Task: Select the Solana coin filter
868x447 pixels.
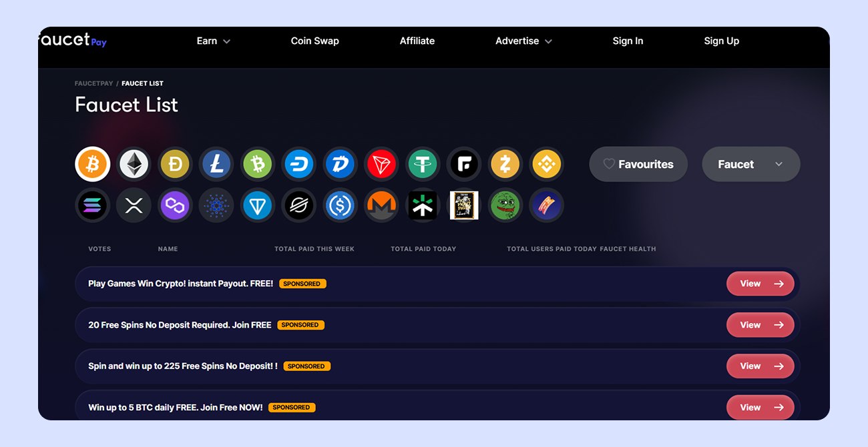Action: (x=92, y=205)
